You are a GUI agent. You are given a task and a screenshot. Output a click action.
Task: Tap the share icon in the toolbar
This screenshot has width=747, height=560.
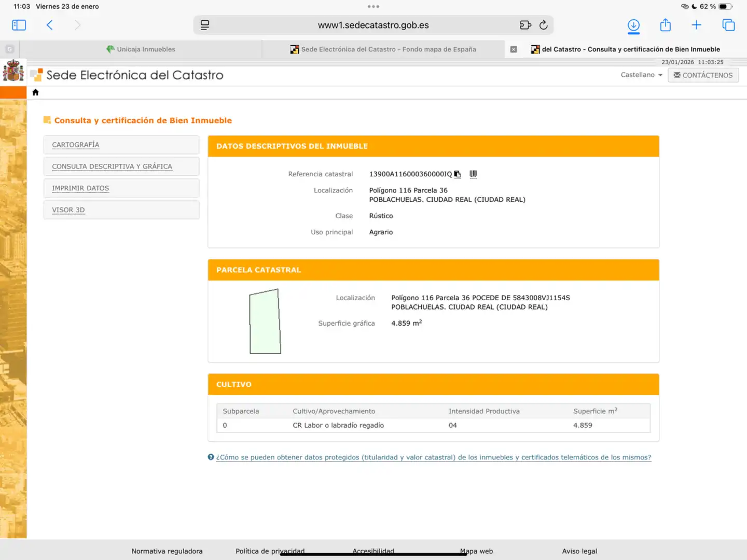[x=666, y=24]
